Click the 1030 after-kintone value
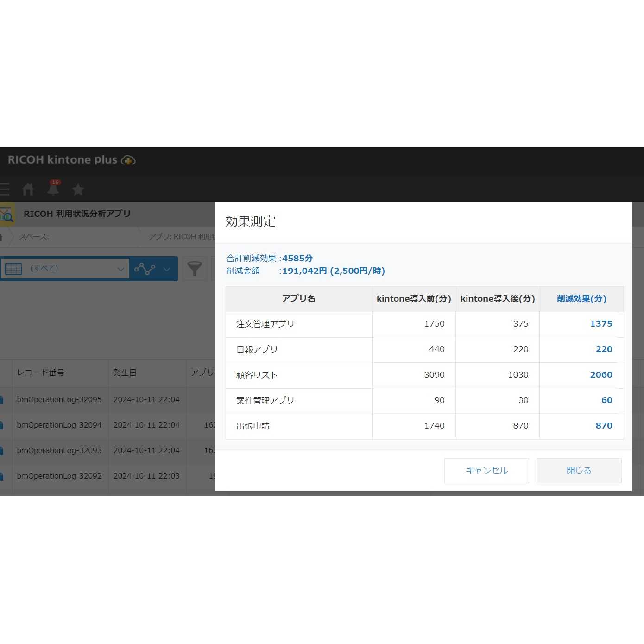This screenshot has height=644, width=644. point(518,375)
